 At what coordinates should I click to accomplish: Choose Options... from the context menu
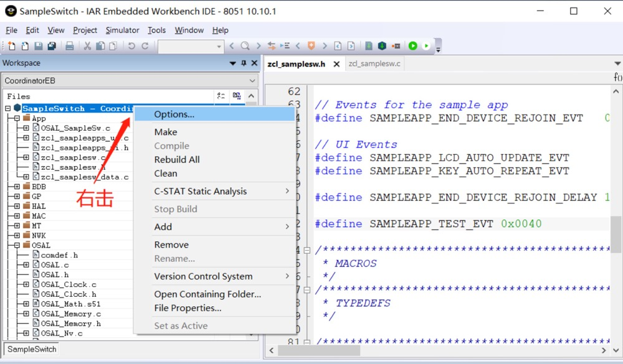coord(214,114)
